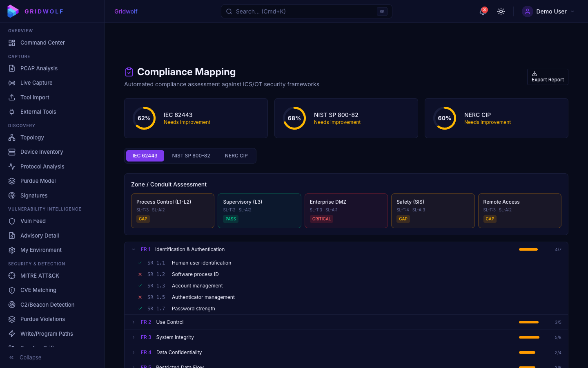Click the Purdue Model icon
Image resolution: width=588 pixels, height=368 pixels.
pos(11,181)
